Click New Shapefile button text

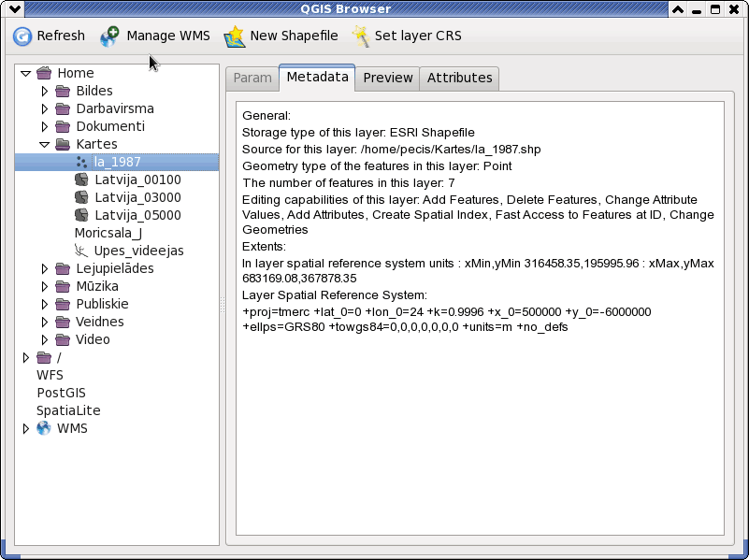tap(294, 36)
